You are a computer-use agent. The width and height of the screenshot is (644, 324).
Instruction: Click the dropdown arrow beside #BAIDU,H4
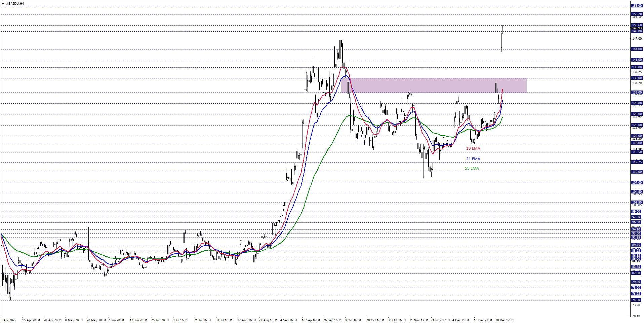click(x=3, y=4)
